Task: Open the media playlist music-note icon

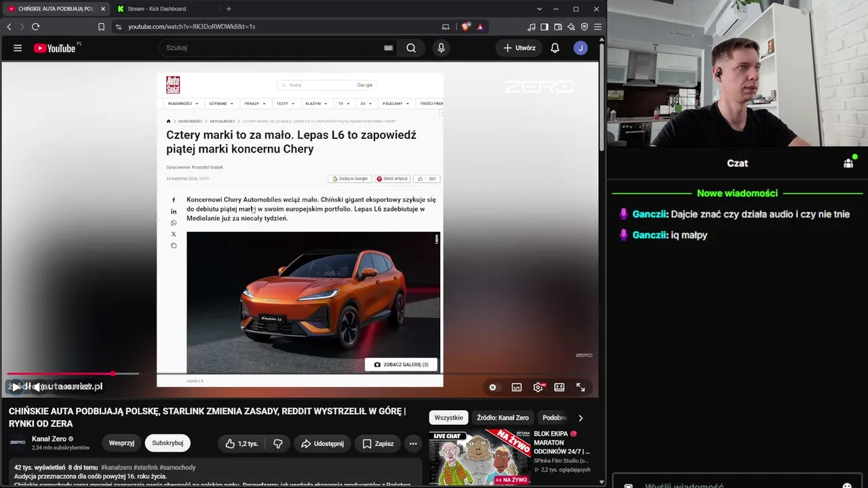Action: pos(532,26)
